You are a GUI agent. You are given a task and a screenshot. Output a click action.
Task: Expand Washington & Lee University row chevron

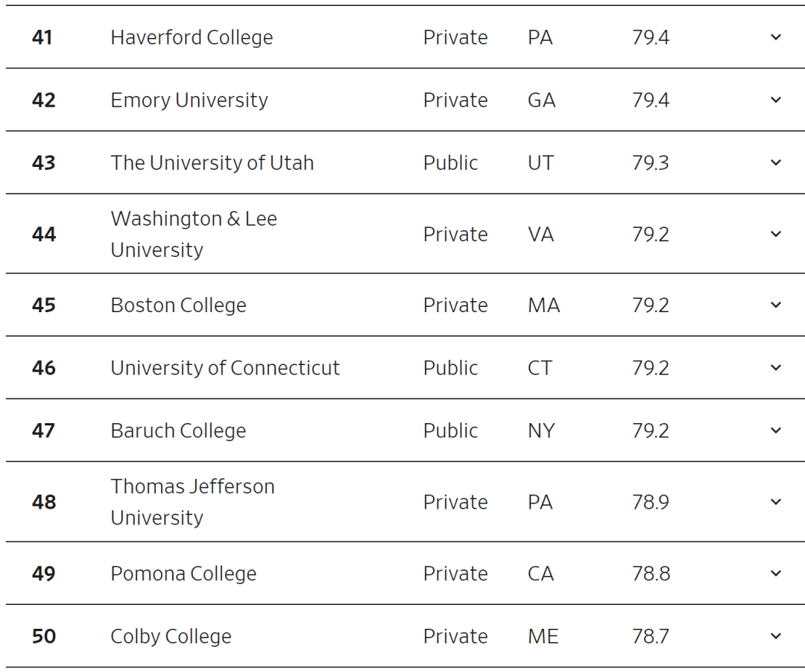(x=776, y=234)
